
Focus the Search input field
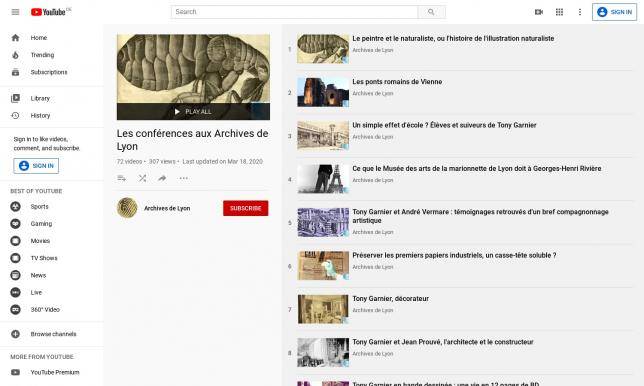click(294, 12)
